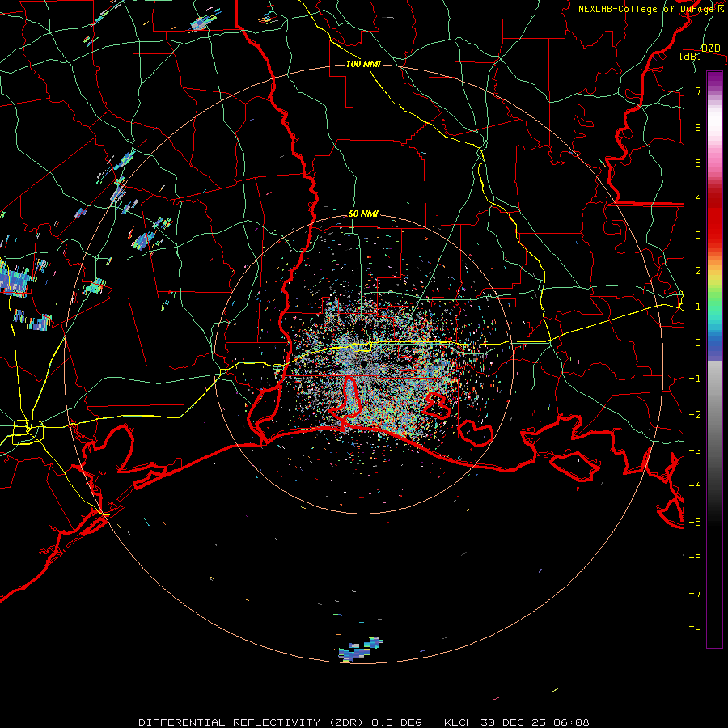728x728 pixels.
Task: Click the -7 value on the color scale
Action: (x=695, y=594)
